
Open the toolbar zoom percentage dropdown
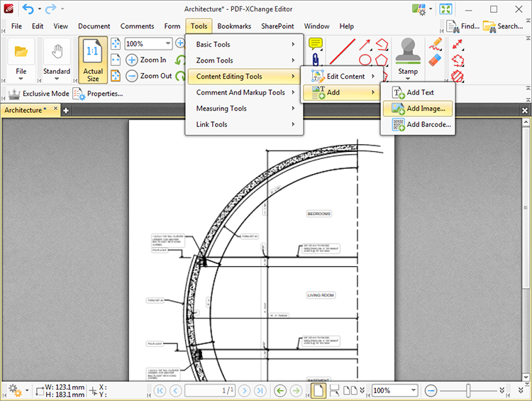pos(169,44)
